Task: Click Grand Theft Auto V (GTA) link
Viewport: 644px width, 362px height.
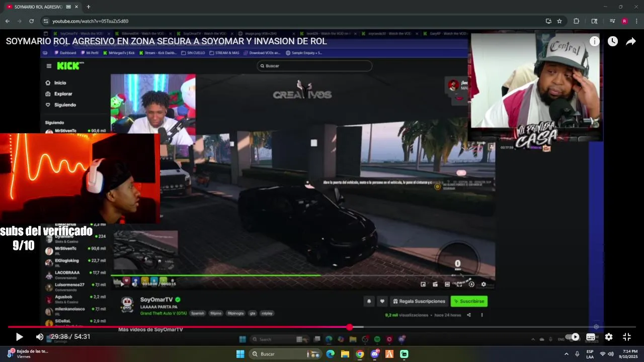Action: pyautogui.click(x=164, y=313)
